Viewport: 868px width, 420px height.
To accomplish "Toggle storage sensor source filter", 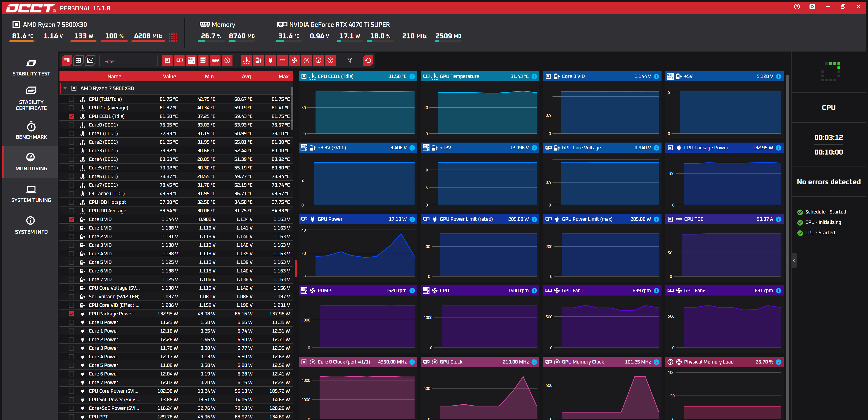I will pos(203,61).
